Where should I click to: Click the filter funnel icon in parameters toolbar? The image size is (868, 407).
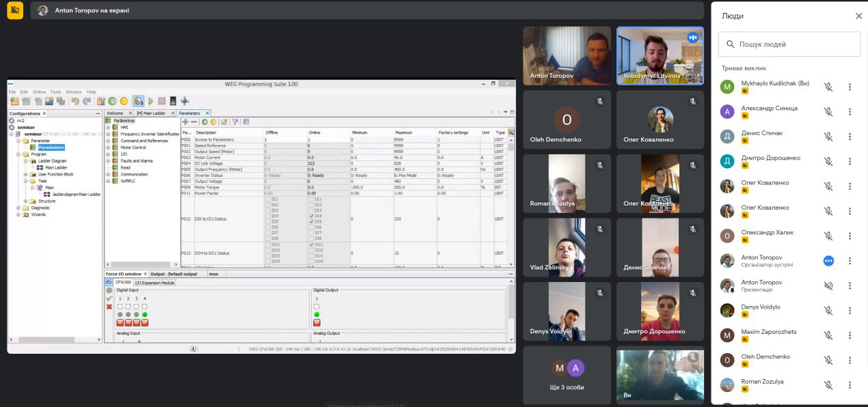tap(234, 122)
